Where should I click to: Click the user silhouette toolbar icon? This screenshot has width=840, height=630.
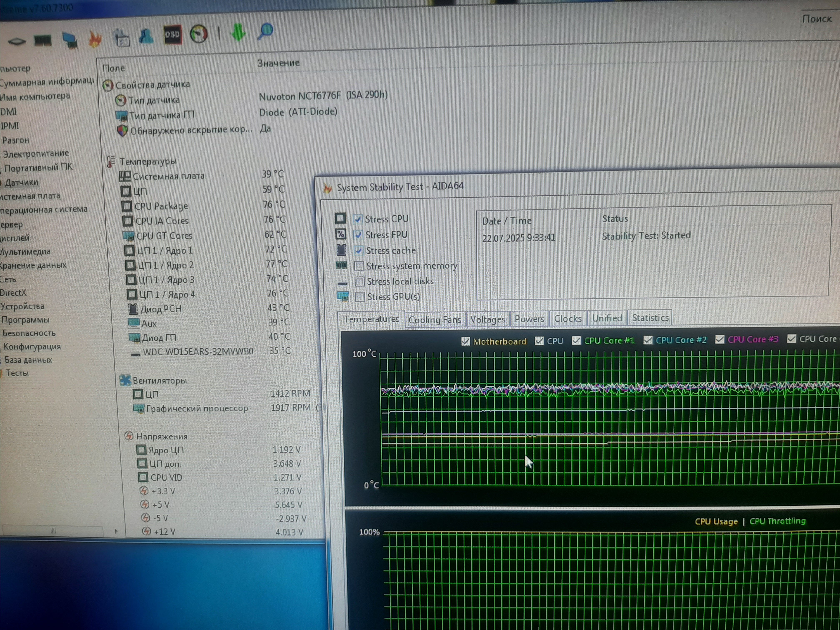coord(146,36)
